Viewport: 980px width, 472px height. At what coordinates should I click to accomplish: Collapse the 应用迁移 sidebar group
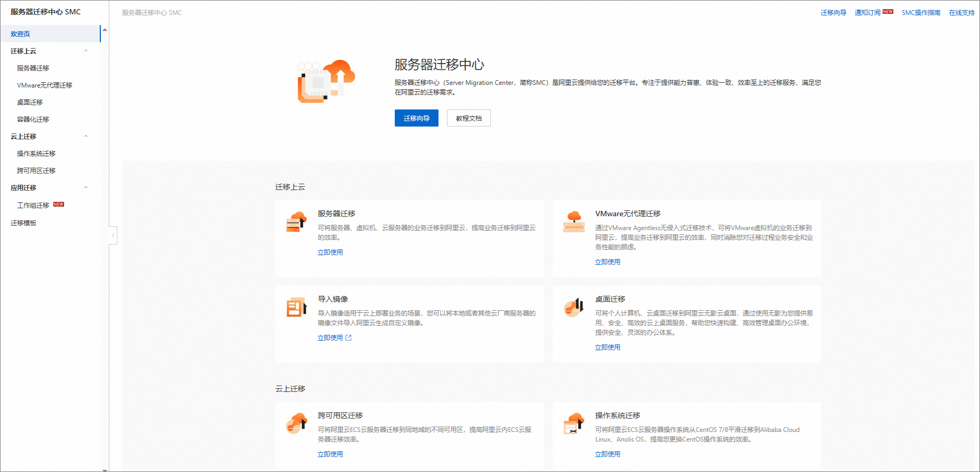85,187
